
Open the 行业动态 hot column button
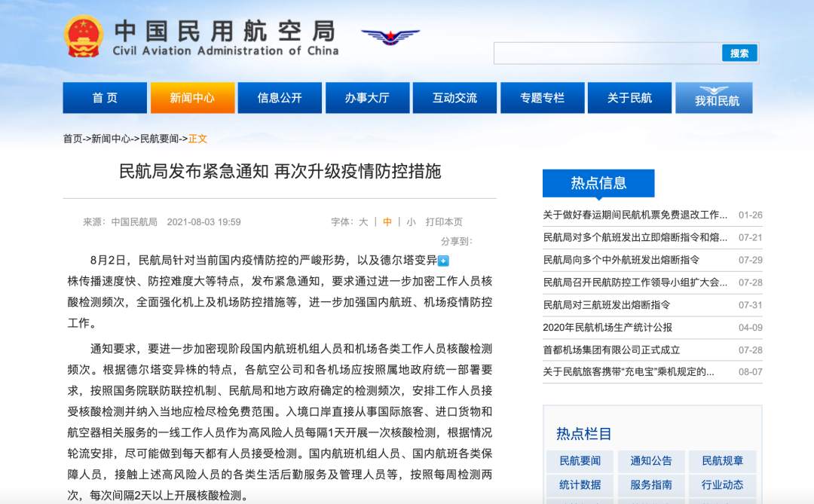coord(722,485)
